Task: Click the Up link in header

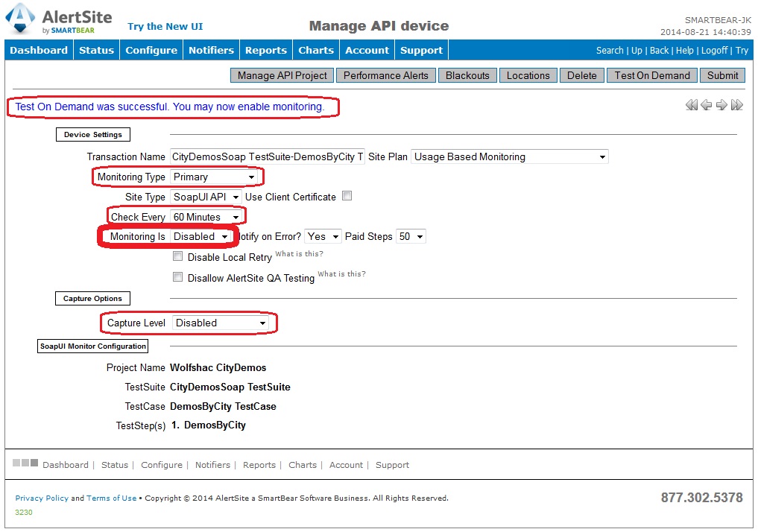Action: point(637,50)
